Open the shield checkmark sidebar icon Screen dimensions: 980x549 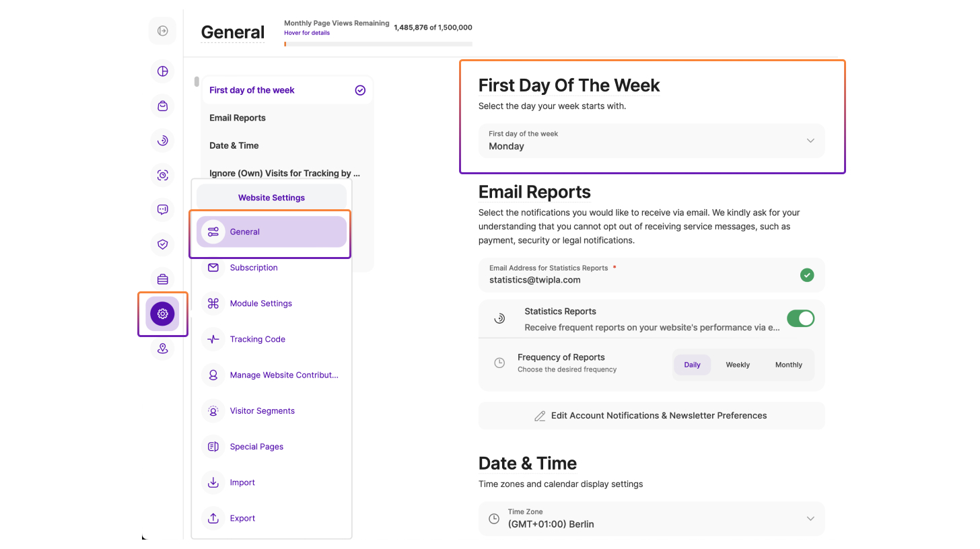click(162, 244)
